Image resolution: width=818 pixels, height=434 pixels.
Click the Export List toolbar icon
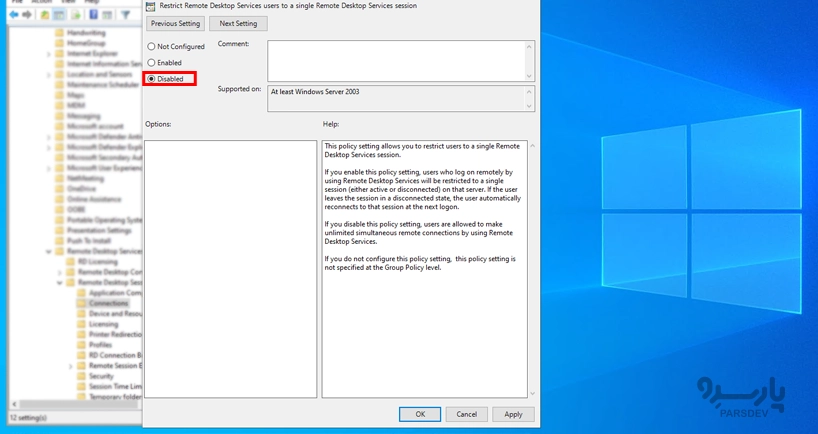(x=76, y=15)
